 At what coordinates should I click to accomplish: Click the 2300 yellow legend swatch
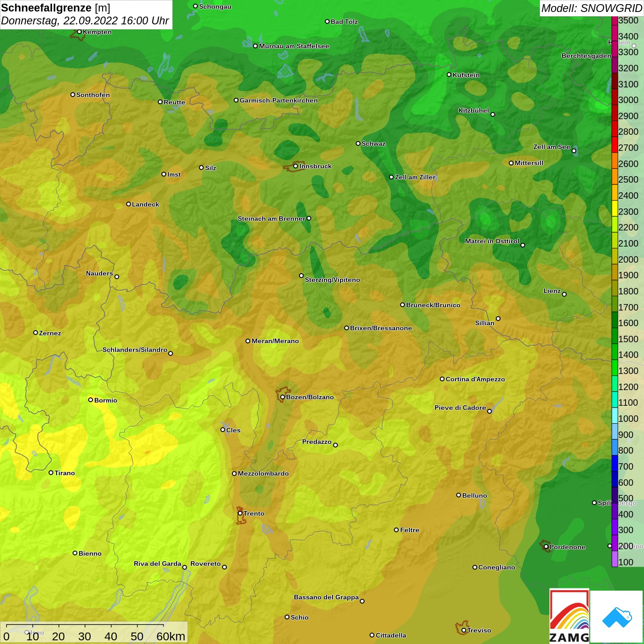coord(615,208)
